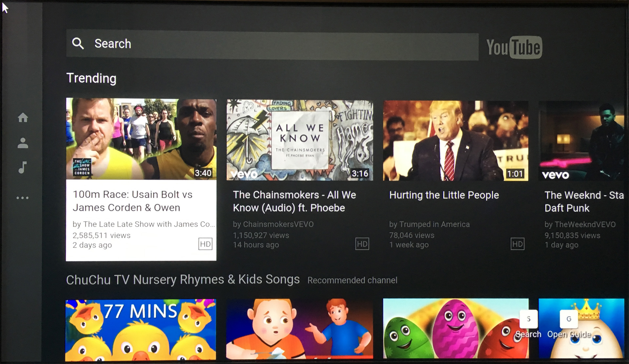Click the 3:40 duration badge
The width and height of the screenshot is (629, 364).
(x=203, y=173)
